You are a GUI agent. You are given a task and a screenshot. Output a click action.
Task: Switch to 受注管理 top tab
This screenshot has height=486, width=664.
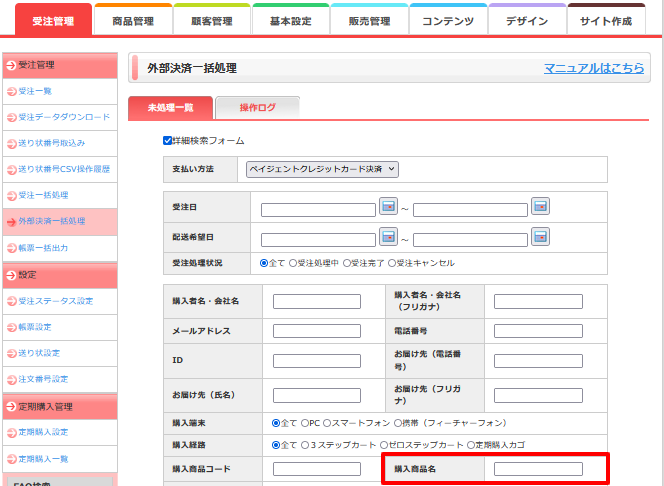tap(53, 20)
